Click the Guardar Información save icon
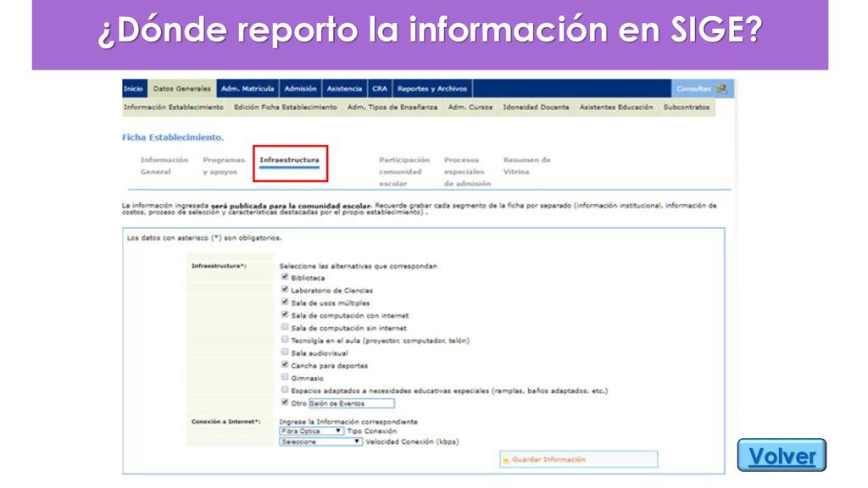The width and height of the screenshot is (868, 488). tap(506, 460)
